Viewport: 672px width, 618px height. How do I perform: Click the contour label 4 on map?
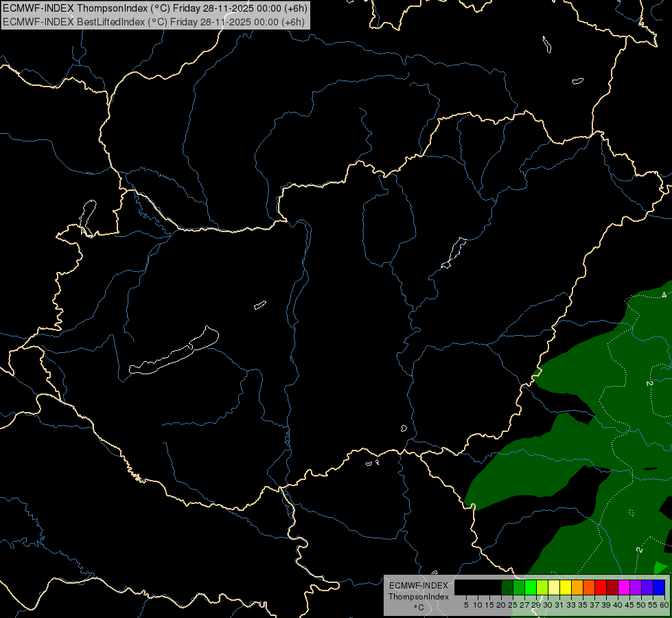[664, 295]
